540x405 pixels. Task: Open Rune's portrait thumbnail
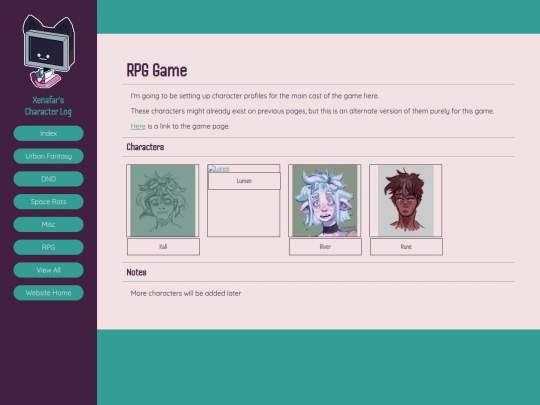click(406, 200)
